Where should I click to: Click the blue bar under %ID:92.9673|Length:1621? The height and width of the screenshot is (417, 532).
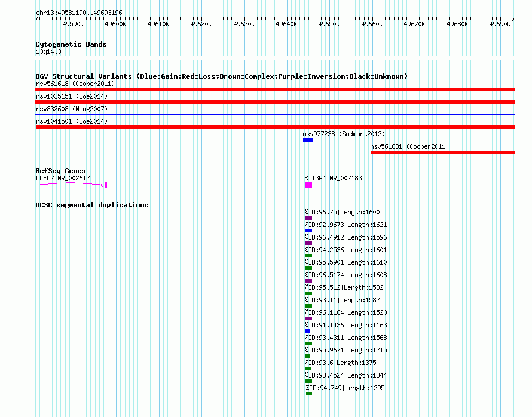[x=308, y=231]
